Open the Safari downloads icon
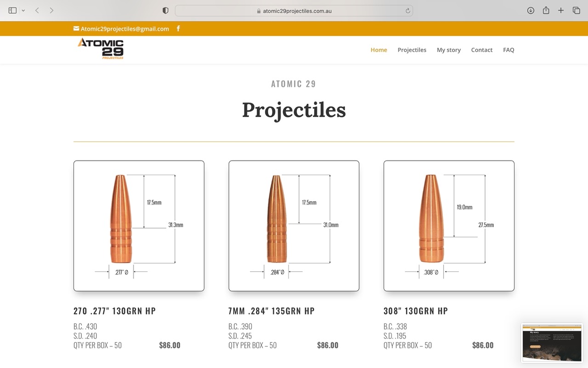This screenshot has height=368, width=588. point(531,10)
